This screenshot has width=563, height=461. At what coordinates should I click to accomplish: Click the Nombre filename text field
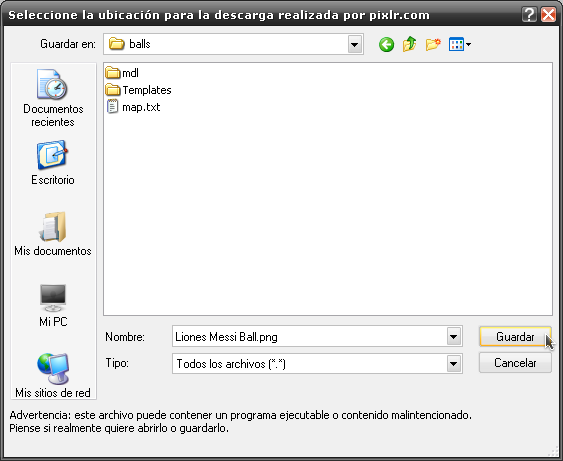(310, 337)
